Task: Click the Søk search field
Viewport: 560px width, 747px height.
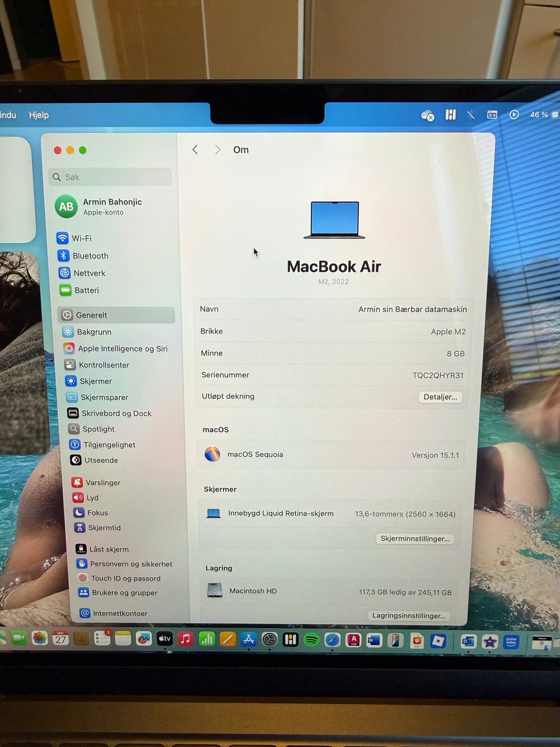Action: pos(111,177)
